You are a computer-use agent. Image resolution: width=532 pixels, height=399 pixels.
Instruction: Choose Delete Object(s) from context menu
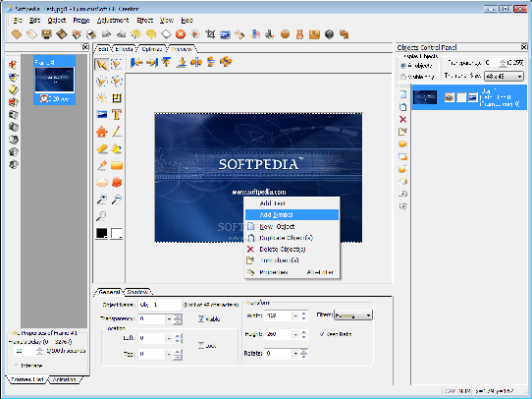point(292,249)
